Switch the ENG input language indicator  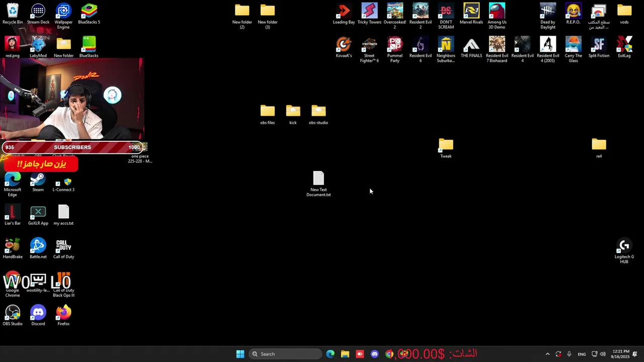point(582,354)
